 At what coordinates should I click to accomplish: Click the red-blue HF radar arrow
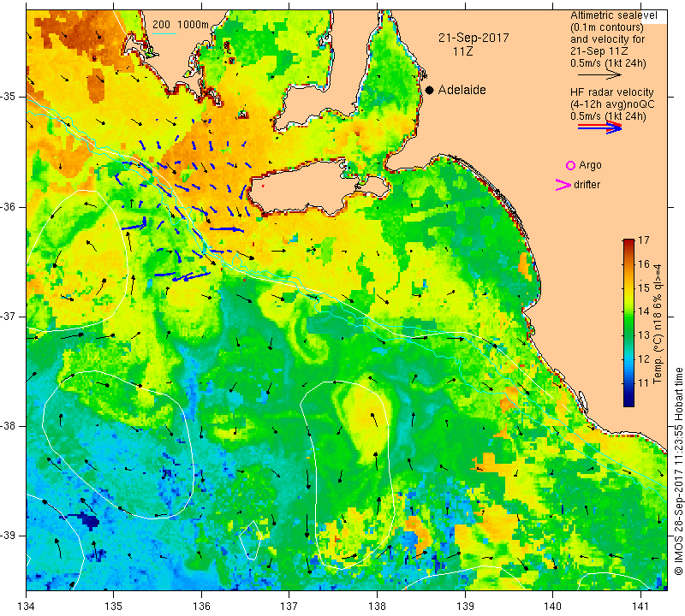click(600, 127)
